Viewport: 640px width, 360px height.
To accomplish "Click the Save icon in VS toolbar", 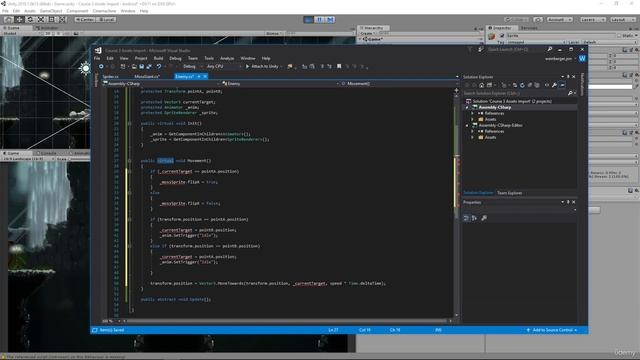I will coord(141,66).
